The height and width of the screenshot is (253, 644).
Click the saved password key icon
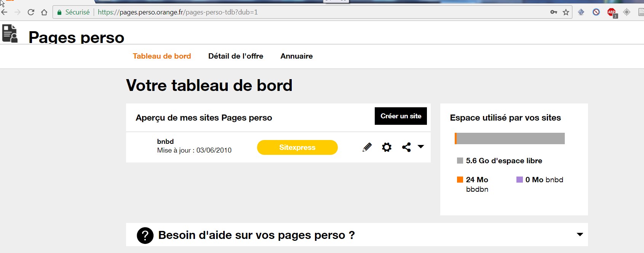[x=554, y=12]
